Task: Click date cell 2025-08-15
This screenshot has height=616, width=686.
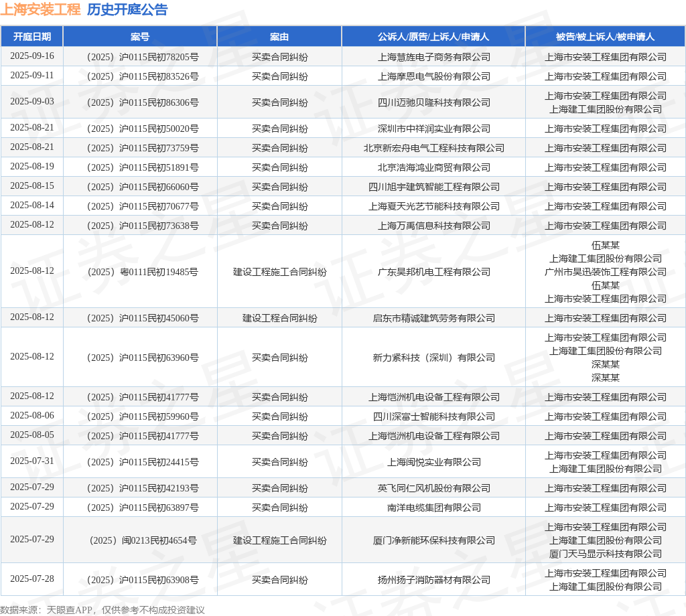Action: [32, 186]
